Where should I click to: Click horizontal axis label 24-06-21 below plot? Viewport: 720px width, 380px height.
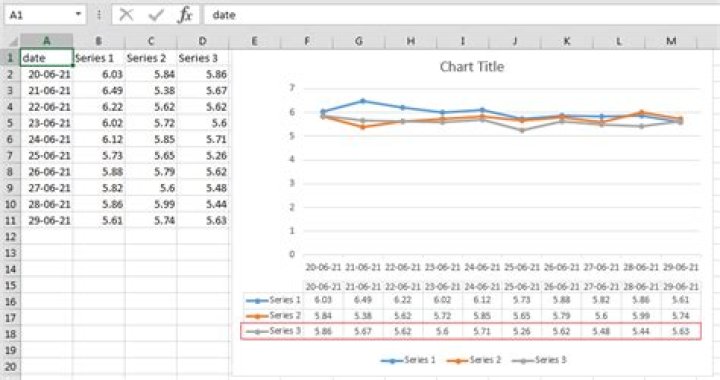[482, 267]
